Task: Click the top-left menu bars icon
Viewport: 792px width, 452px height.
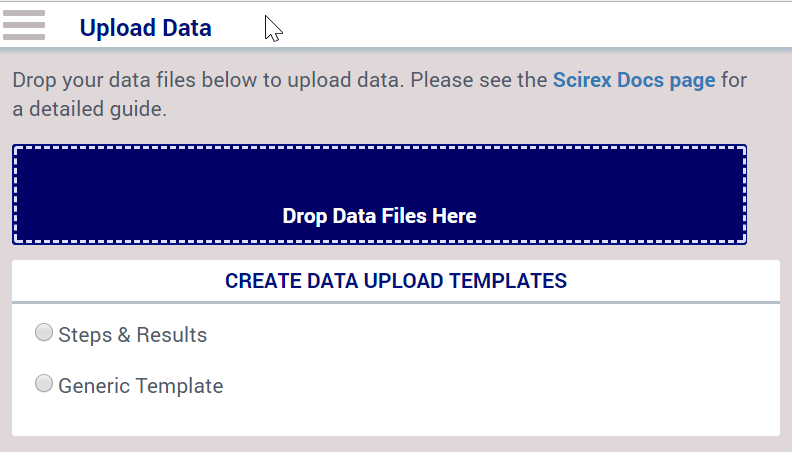Action: 24,25
